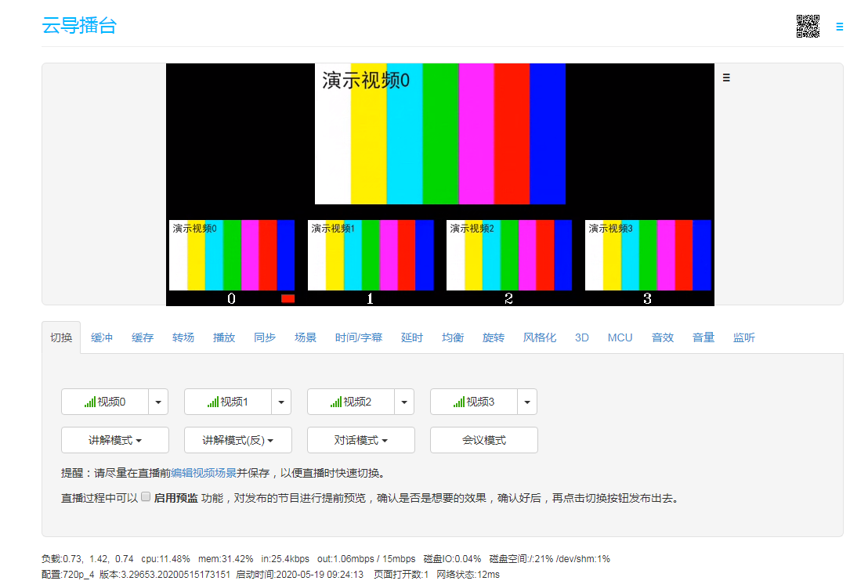Open the 音效 tab
Viewport: 868px width, 588px height.
[663, 337]
